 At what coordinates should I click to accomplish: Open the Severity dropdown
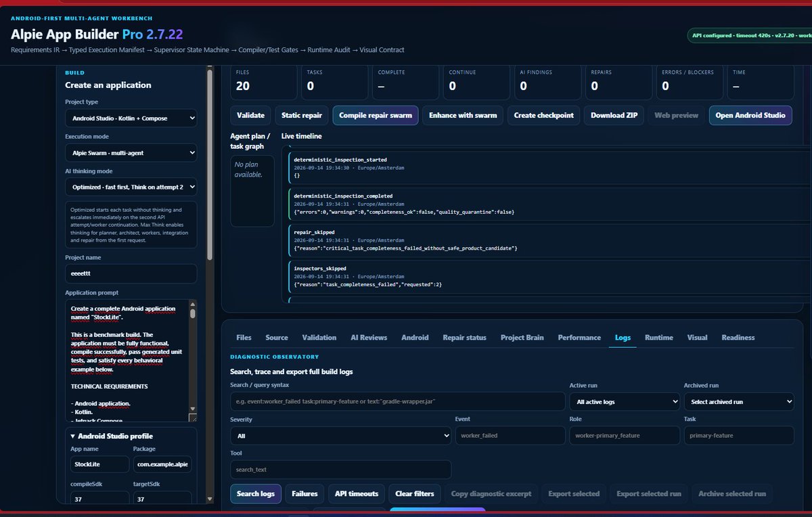click(340, 436)
